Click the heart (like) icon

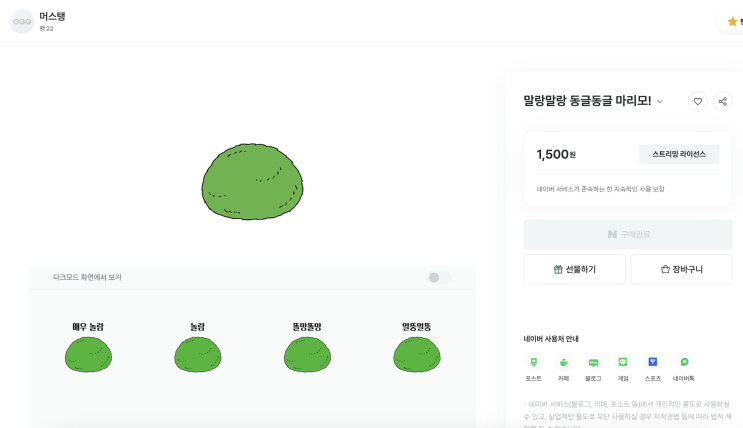point(698,101)
